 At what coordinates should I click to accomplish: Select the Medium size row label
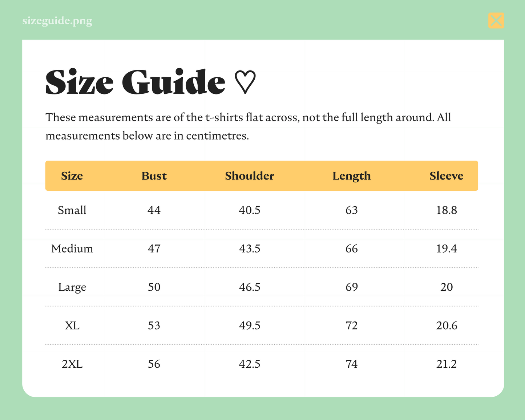[72, 249]
